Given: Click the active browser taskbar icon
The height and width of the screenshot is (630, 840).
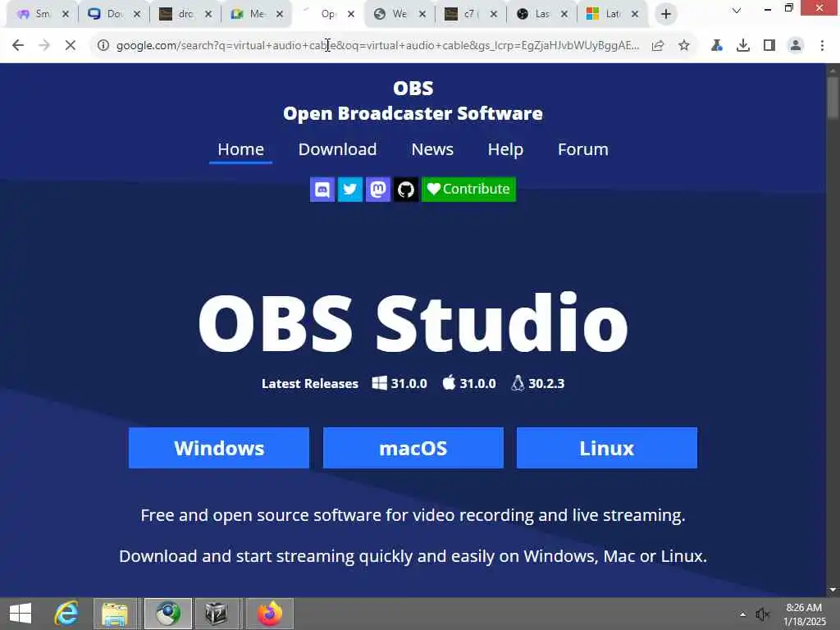Looking at the screenshot, I should coord(167,614).
